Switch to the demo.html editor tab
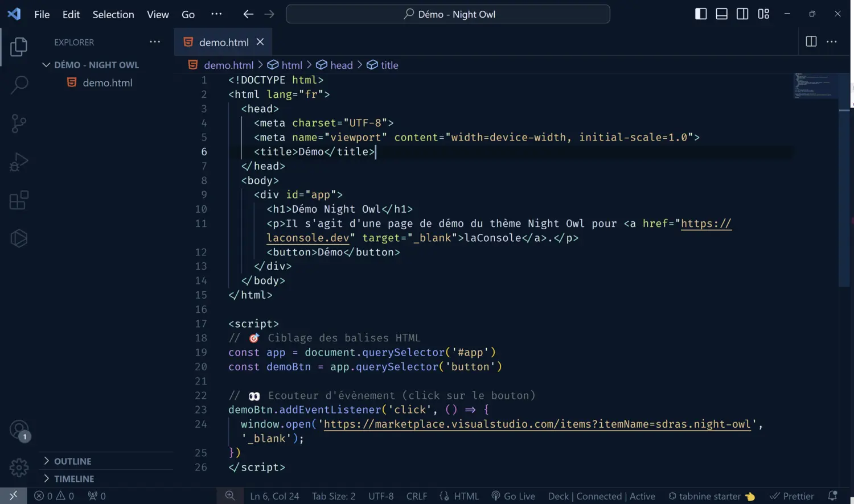854x504 pixels. click(x=223, y=42)
